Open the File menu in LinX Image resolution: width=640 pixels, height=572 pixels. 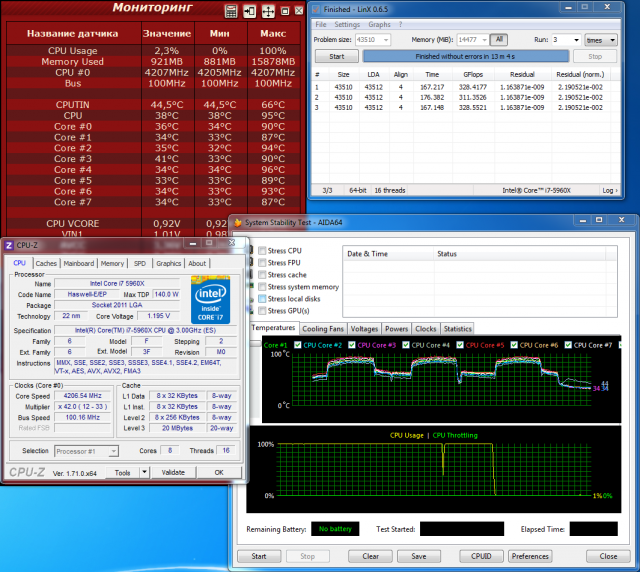point(321,24)
